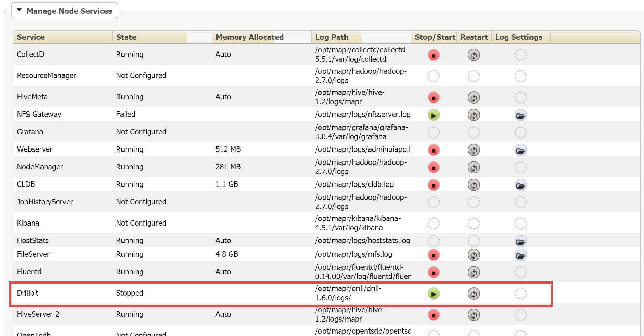Start the Drillbit service

pyautogui.click(x=434, y=294)
